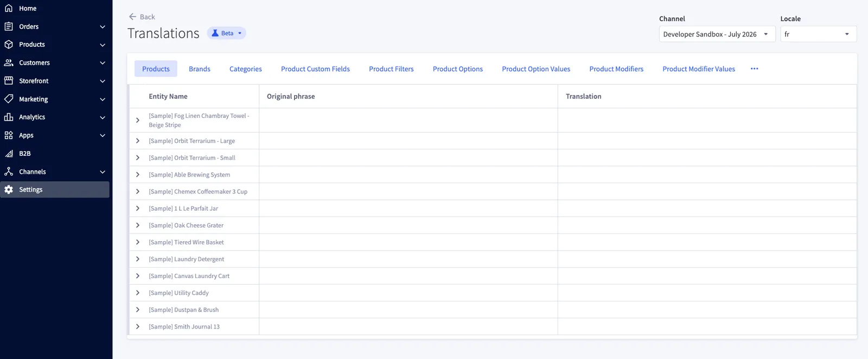The height and width of the screenshot is (359, 868).
Task: Expand the Utility Caddy row
Action: pyautogui.click(x=138, y=292)
